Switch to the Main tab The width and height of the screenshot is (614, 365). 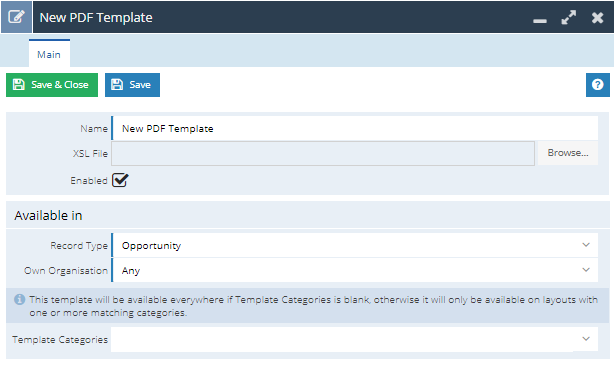coord(49,54)
